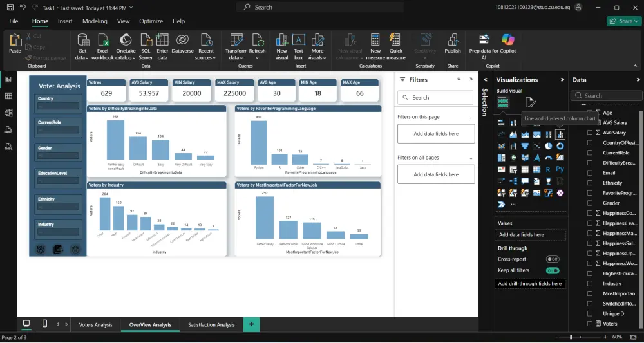Add a new report page
Viewport: 644px width, 343px height.
coord(251,324)
